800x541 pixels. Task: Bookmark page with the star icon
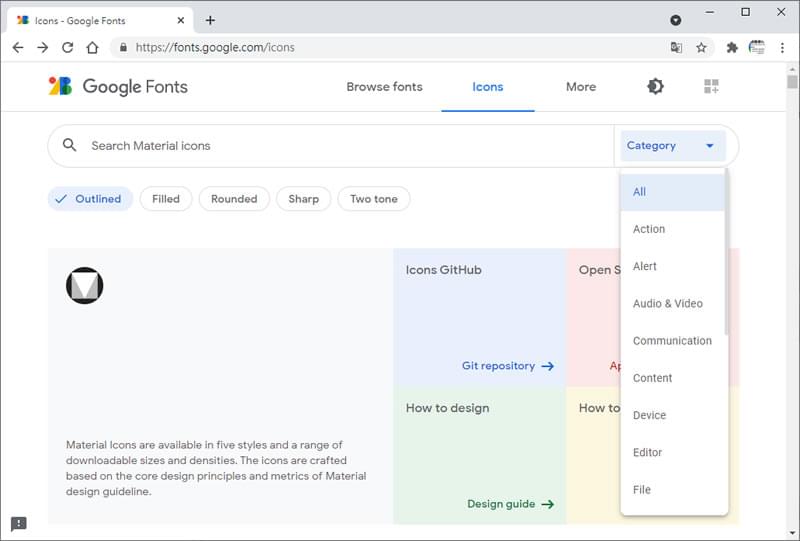702,47
